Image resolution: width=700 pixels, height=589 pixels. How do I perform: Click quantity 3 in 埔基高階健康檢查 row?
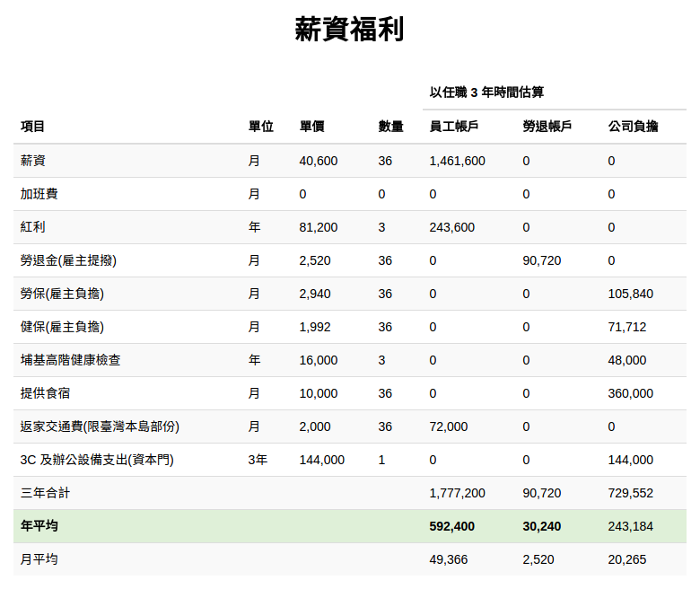(x=381, y=360)
